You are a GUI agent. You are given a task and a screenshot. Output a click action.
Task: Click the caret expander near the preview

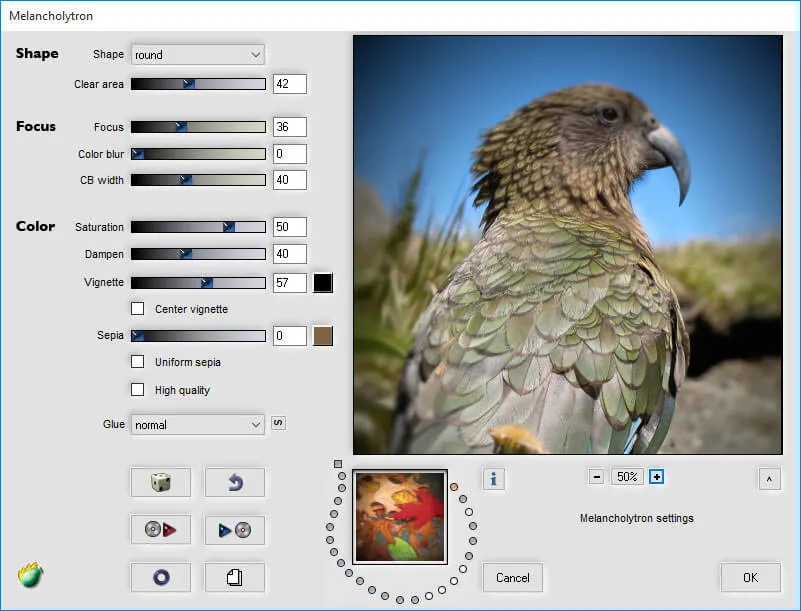pos(769,479)
